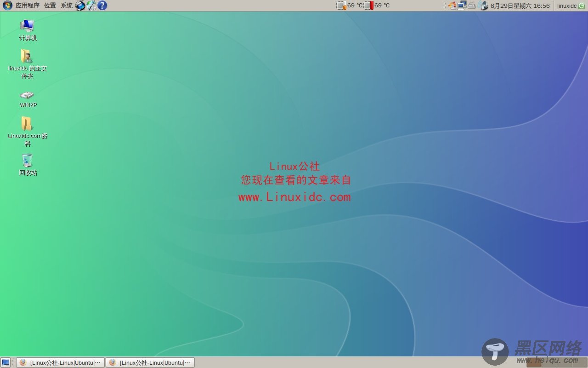Select the 计算机 desktop icon
The image size is (588, 368).
click(x=28, y=30)
